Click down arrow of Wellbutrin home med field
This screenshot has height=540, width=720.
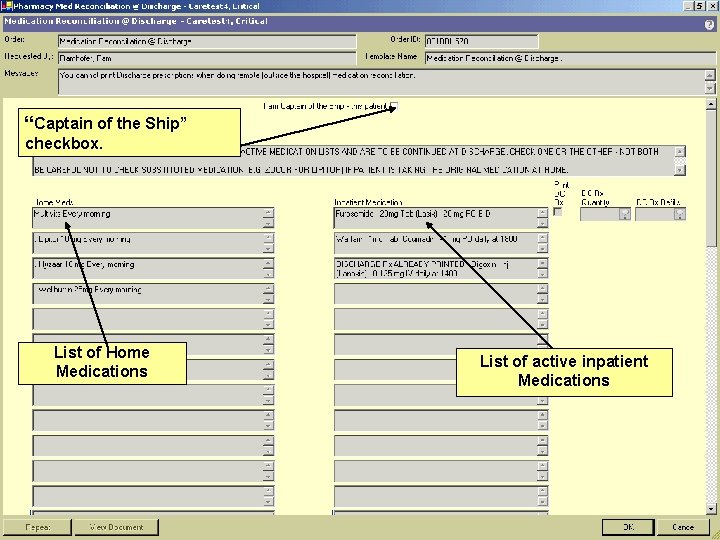pyautogui.click(x=269, y=299)
